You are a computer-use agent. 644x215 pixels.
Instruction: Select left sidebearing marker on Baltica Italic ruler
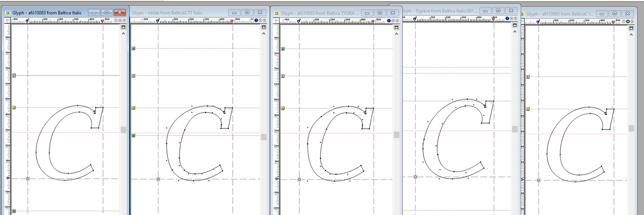pyautogui.click(x=27, y=21)
